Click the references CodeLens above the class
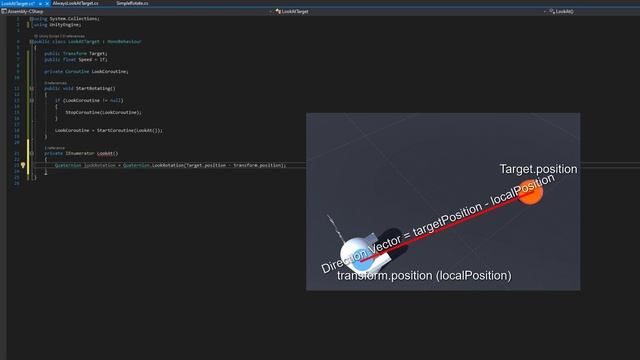This screenshot has width=640, height=360. coord(60,36)
